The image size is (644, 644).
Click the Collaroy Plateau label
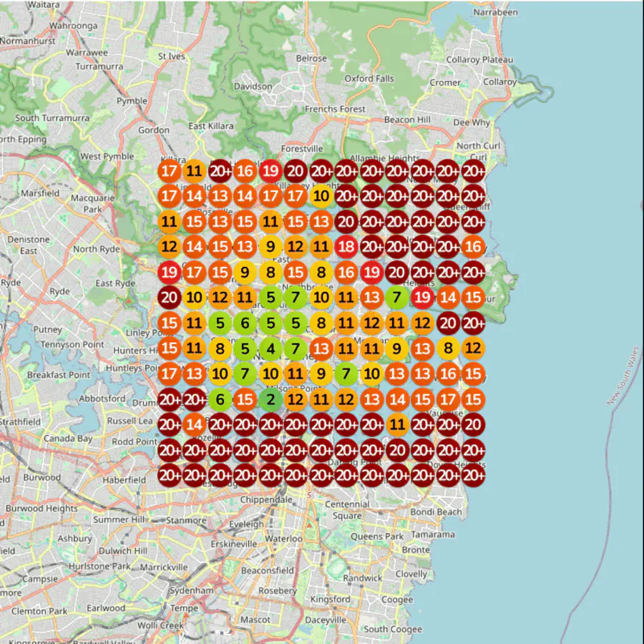click(x=479, y=59)
